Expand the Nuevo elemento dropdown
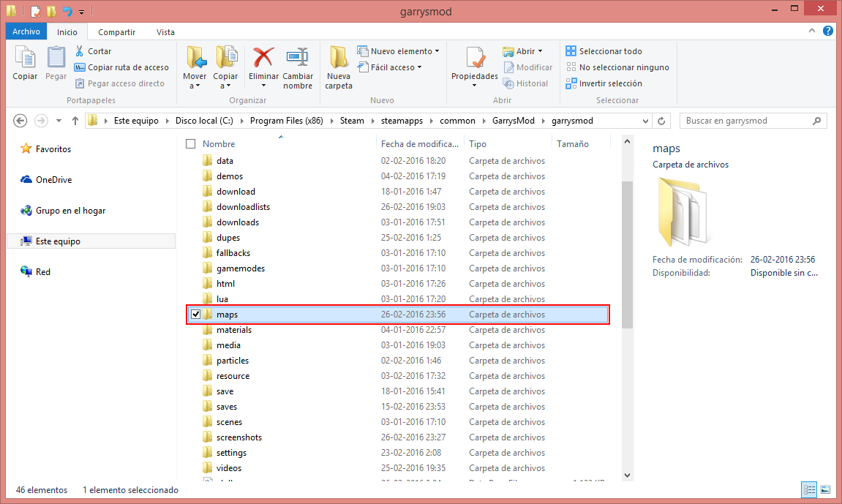Image resolution: width=842 pixels, height=504 pixels. [437, 51]
